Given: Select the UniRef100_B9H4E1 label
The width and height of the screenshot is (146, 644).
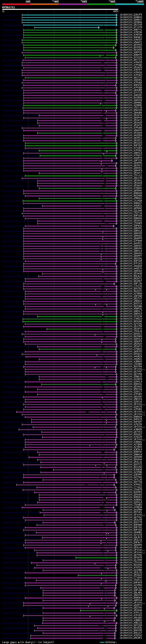Looking at the screenshot, I should [x=131, y=37].
